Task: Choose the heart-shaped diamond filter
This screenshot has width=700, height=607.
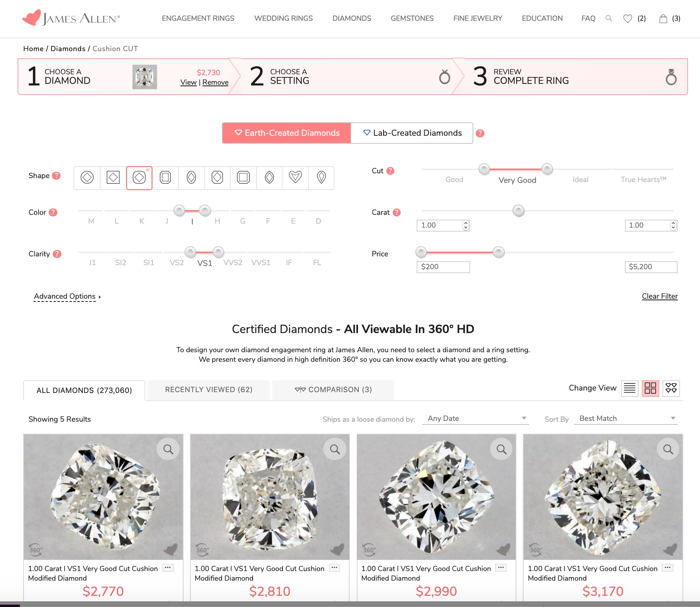Action: coord(295,177)
